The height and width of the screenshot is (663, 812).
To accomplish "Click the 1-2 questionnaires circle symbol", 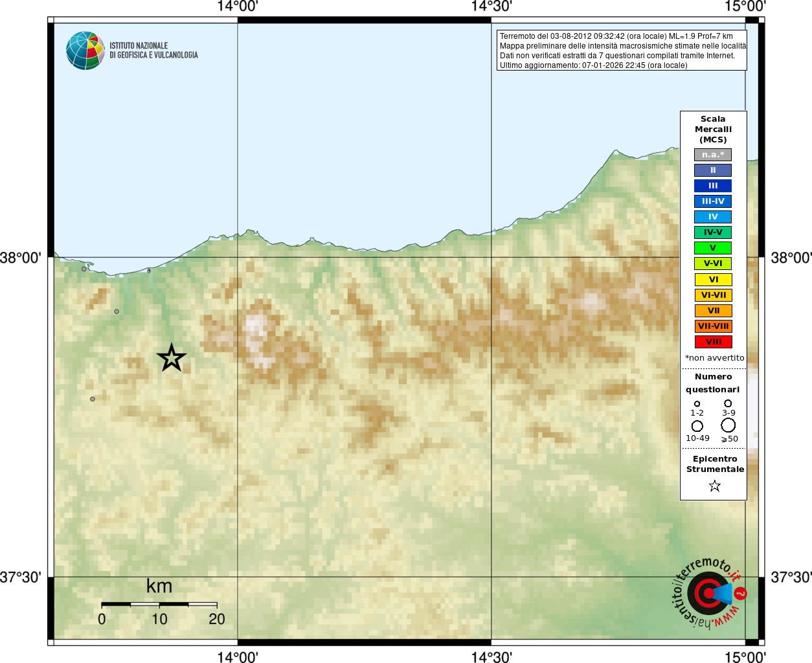I will pos(697,404).
